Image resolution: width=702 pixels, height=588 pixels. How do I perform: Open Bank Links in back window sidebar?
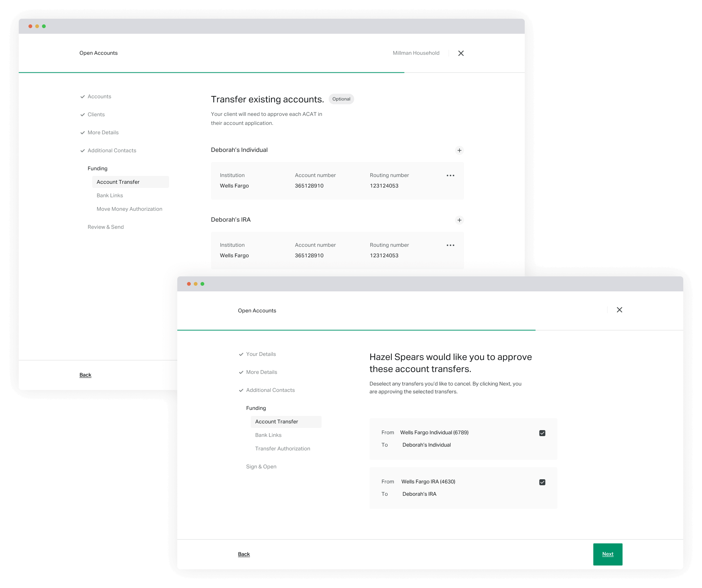pos(110,195)
